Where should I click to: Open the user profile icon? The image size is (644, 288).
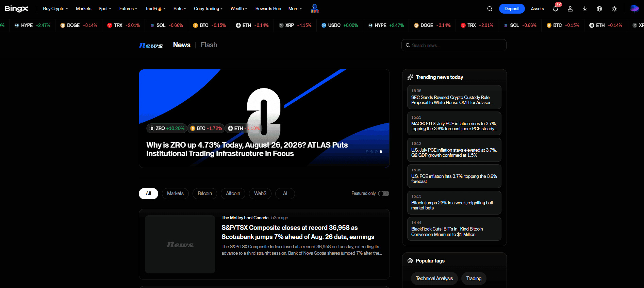[x=570, y=9]
